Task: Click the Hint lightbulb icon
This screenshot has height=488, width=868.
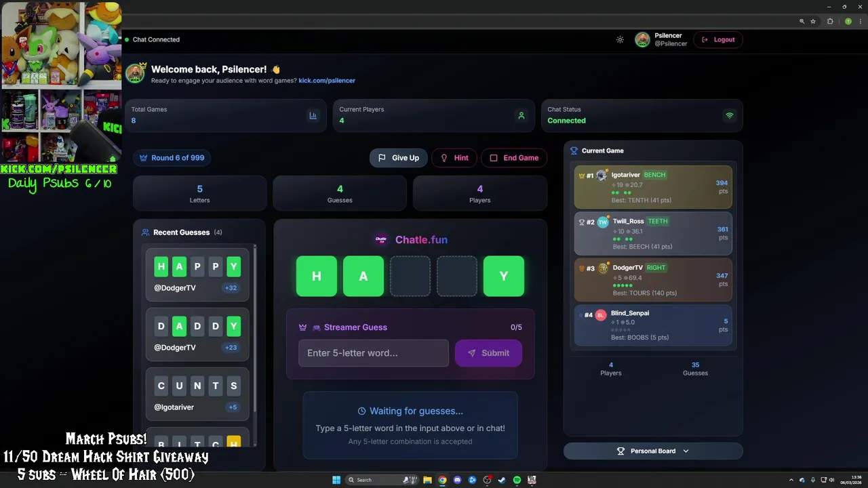Action: tap(444, 158)
